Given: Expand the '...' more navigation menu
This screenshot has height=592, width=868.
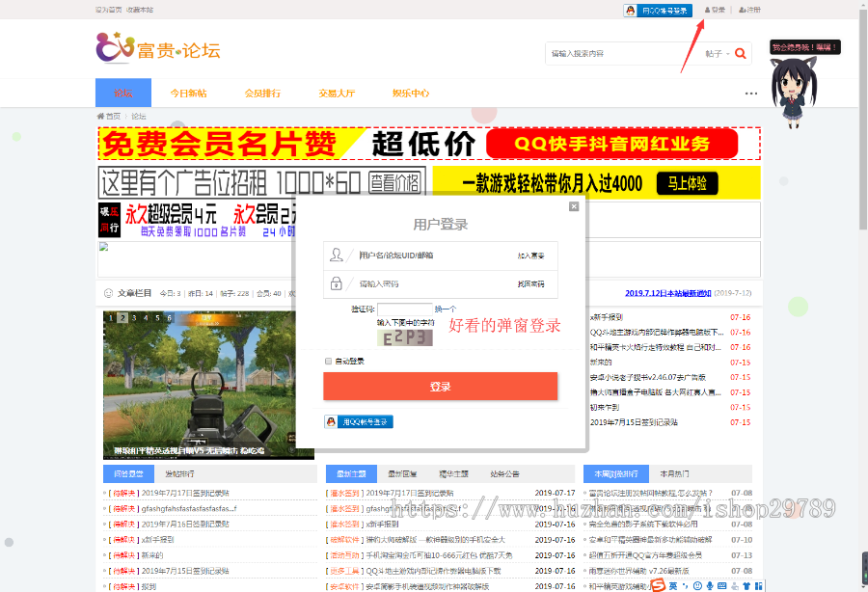Looking at the screenshot, I should coord(751,94).
